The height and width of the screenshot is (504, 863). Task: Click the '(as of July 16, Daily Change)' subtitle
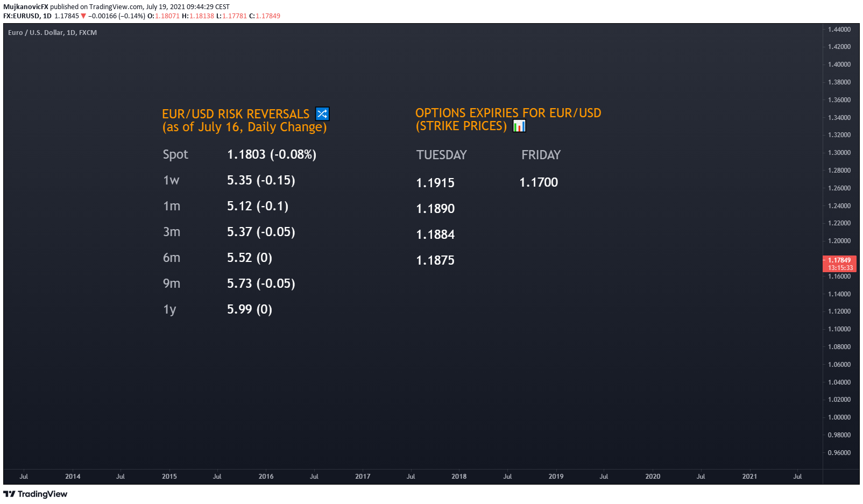tap(245, 127)
